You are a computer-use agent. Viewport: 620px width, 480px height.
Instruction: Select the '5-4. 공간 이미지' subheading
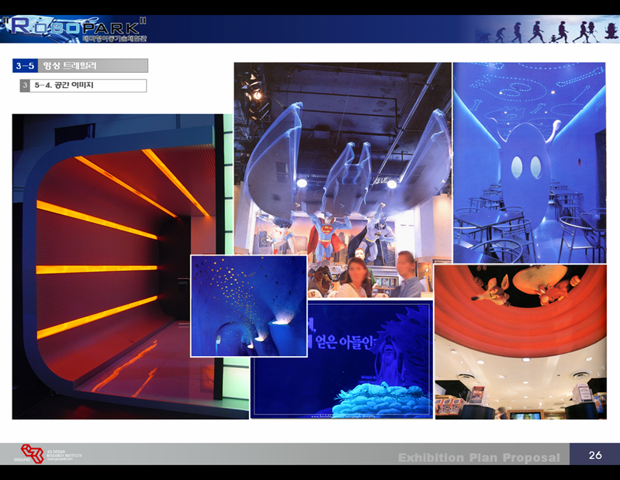(83, 85)
